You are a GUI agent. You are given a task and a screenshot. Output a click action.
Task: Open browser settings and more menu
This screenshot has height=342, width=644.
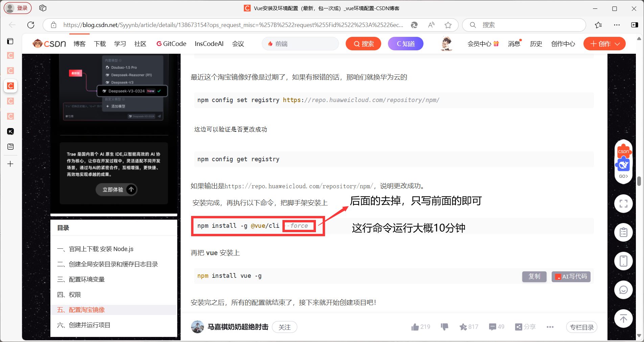[617, 25]
